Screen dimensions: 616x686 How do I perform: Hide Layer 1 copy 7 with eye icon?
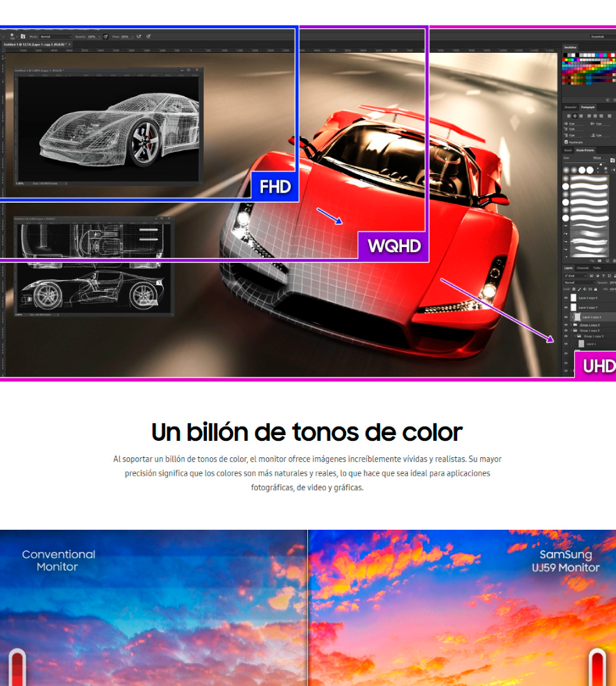566,307
